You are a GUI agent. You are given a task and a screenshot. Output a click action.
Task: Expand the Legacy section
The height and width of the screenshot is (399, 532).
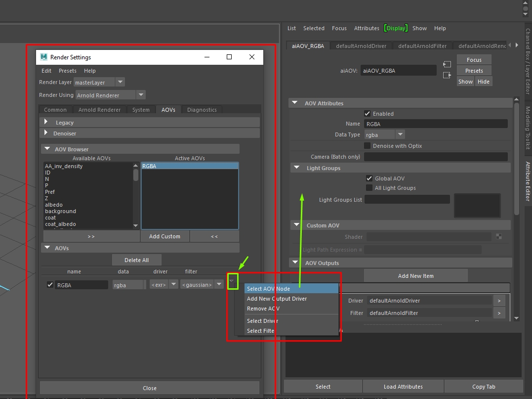46,122
